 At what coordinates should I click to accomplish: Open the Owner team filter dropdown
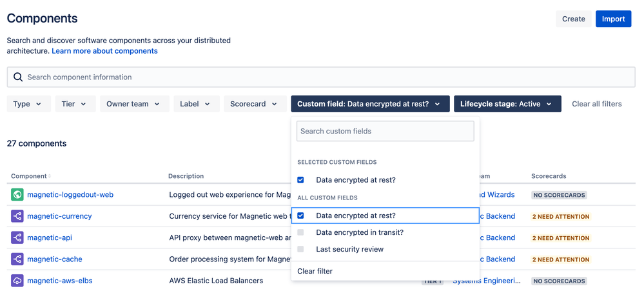tap(134, 104)
